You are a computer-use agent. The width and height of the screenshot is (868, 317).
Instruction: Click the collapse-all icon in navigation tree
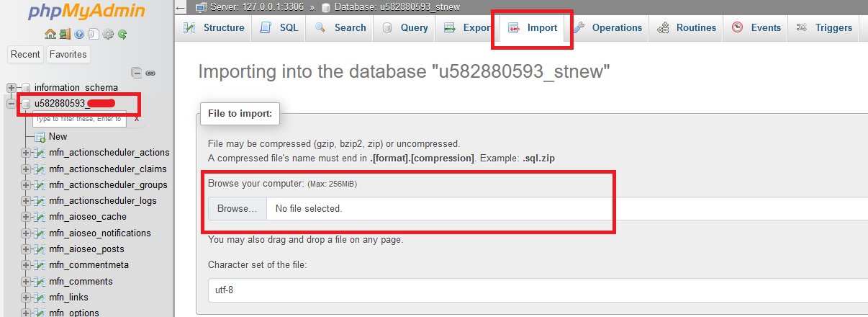click(136, 73)
